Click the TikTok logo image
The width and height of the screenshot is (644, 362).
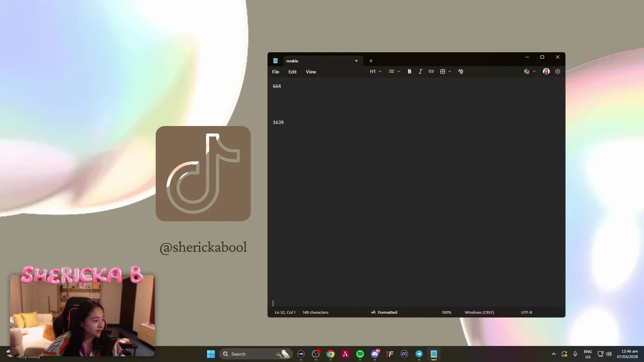click(203, 173)
